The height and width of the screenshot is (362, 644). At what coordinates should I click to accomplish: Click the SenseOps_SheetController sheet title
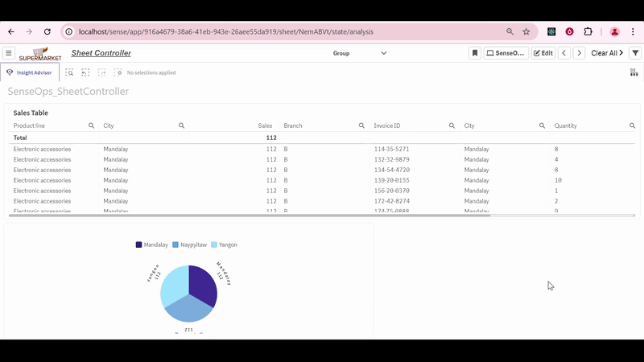point(68,91)
